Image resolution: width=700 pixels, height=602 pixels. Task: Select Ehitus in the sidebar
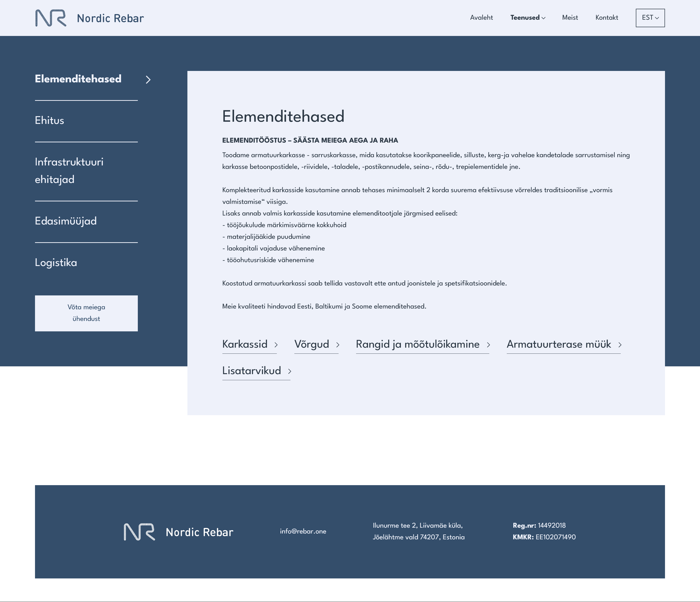pos(49,120)
